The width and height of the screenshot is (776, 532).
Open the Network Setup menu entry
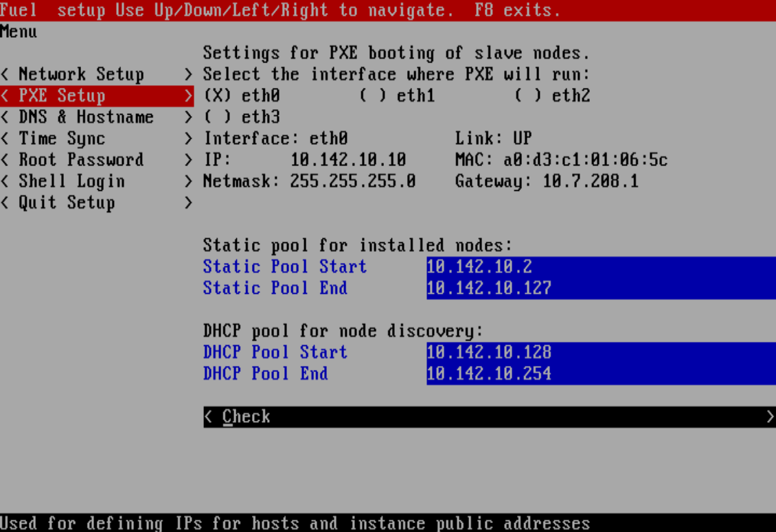(x=97, y=74)
